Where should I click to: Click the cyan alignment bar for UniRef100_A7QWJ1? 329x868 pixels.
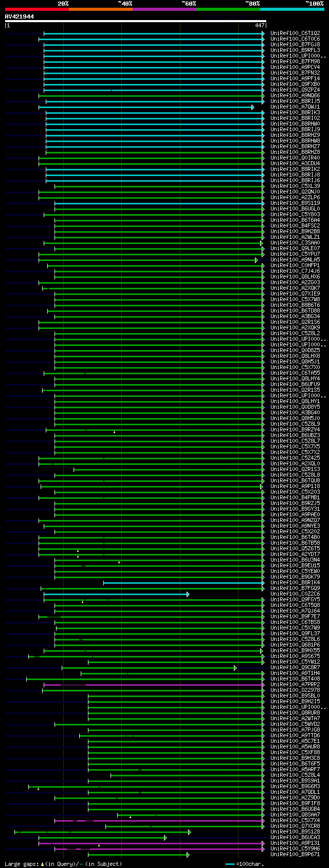pos(145,107)
